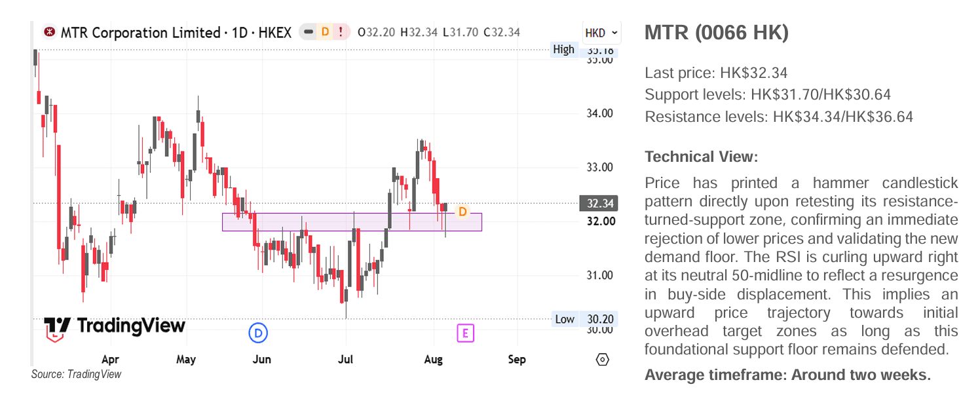Image resolution: width=980 pixels, height=397 pixels.
Task: Click the High label tag
Action: tap(563, 49)
